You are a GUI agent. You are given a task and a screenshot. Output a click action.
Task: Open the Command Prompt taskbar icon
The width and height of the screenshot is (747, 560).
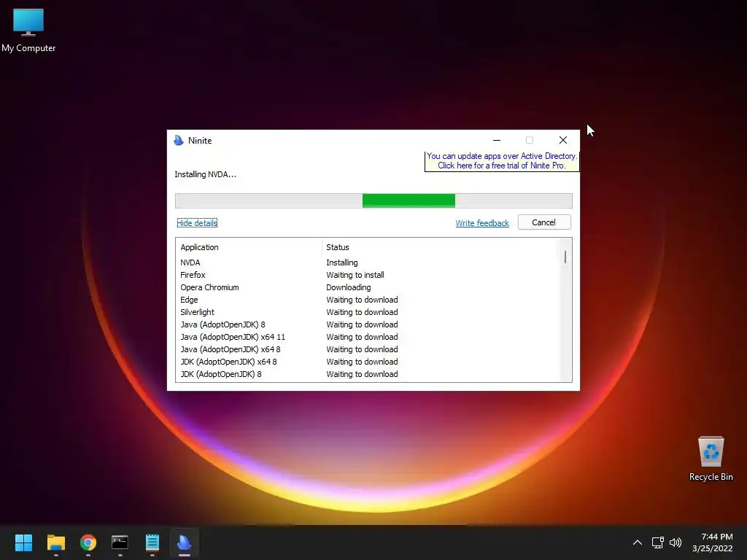click(120, 542)
